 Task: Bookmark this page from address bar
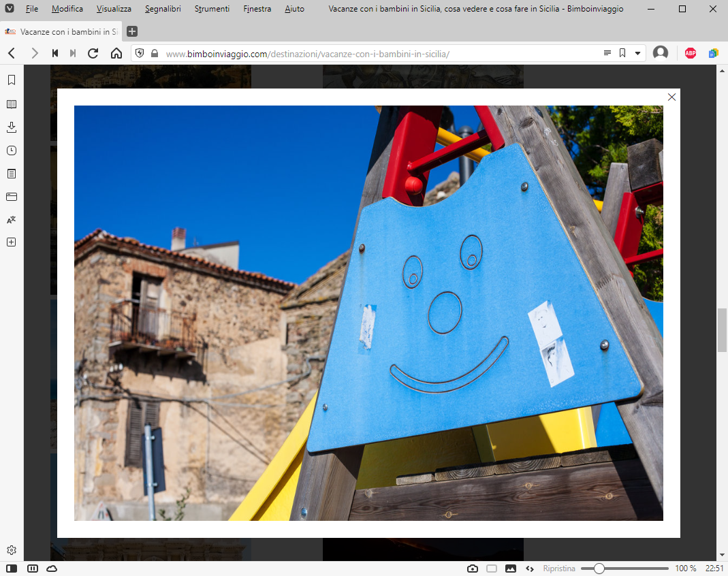[622, 53]
